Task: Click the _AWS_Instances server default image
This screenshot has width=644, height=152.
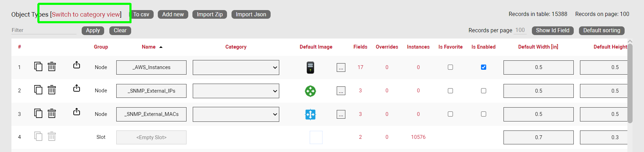Action: [310, 67]
